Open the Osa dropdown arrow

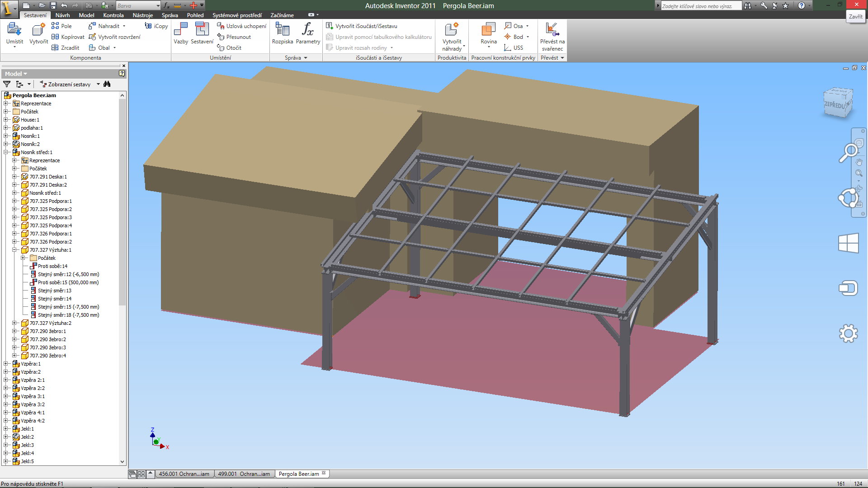[x=528, y=26]
